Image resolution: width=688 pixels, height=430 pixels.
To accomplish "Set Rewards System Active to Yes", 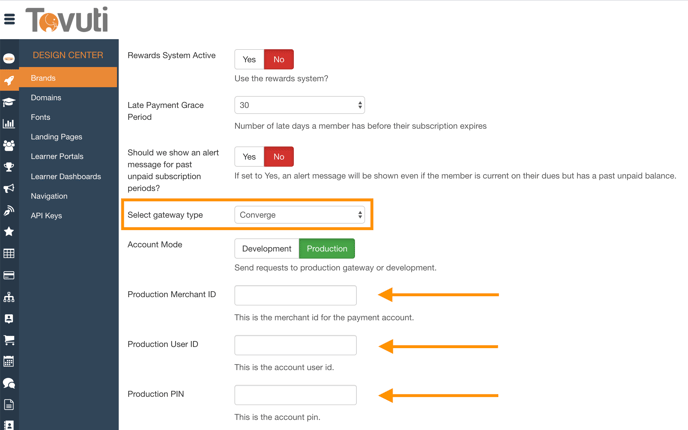I will click(x=249, y=60).
